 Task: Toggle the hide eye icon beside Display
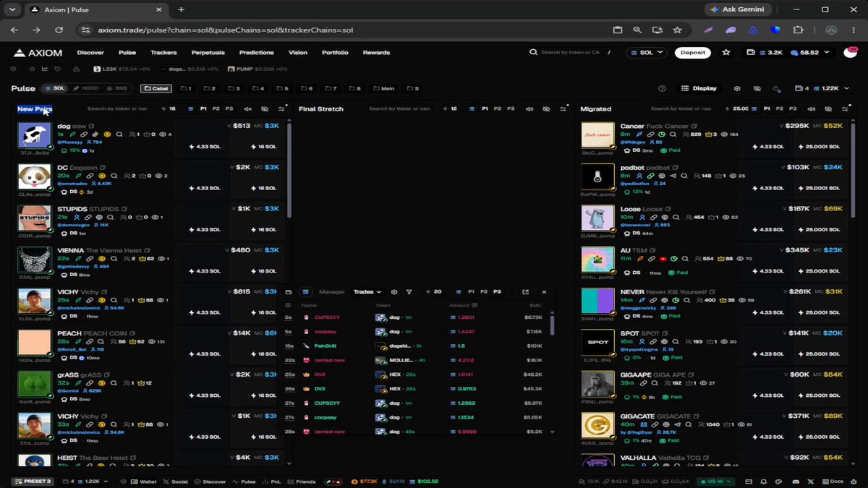(x=757, y=88)
